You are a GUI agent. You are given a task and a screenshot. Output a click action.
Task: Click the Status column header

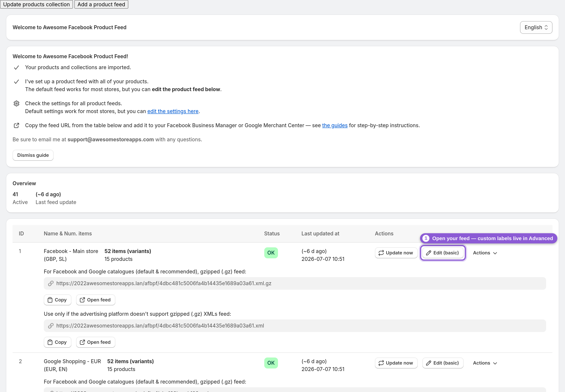click(272, 234)
